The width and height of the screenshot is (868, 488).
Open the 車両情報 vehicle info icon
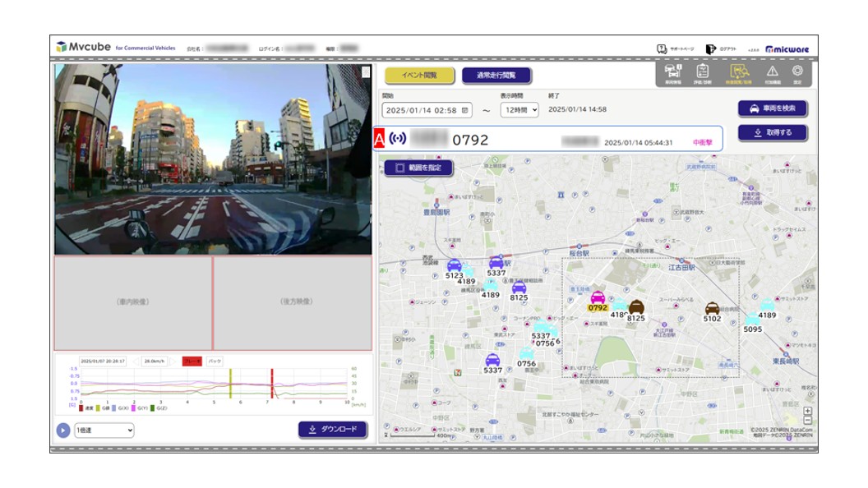coord(672,73)
